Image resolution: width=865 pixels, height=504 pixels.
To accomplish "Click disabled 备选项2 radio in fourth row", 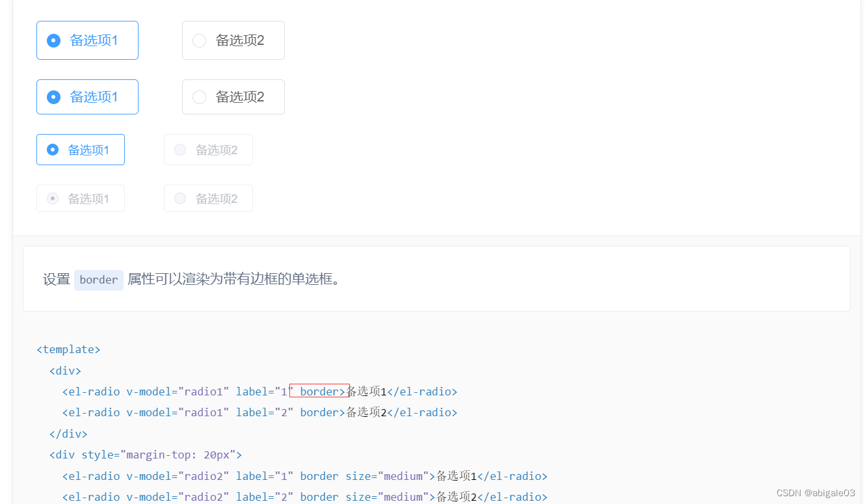I will pos(208,198).
